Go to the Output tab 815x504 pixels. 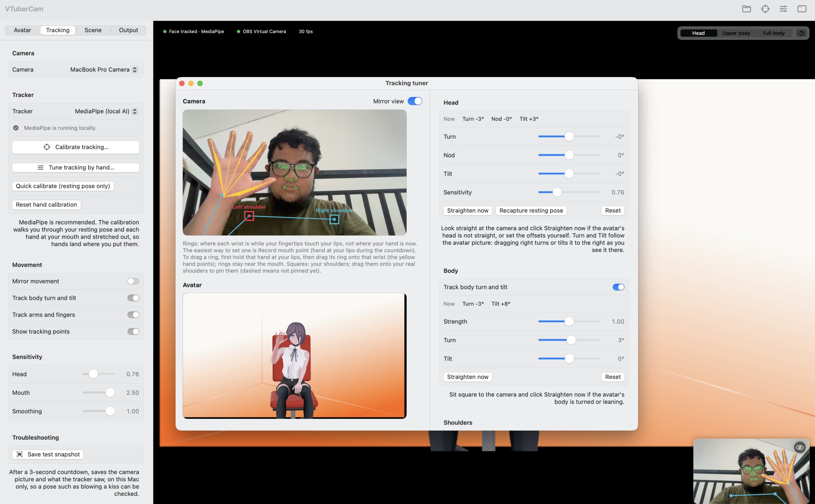(x=128, y=30)
